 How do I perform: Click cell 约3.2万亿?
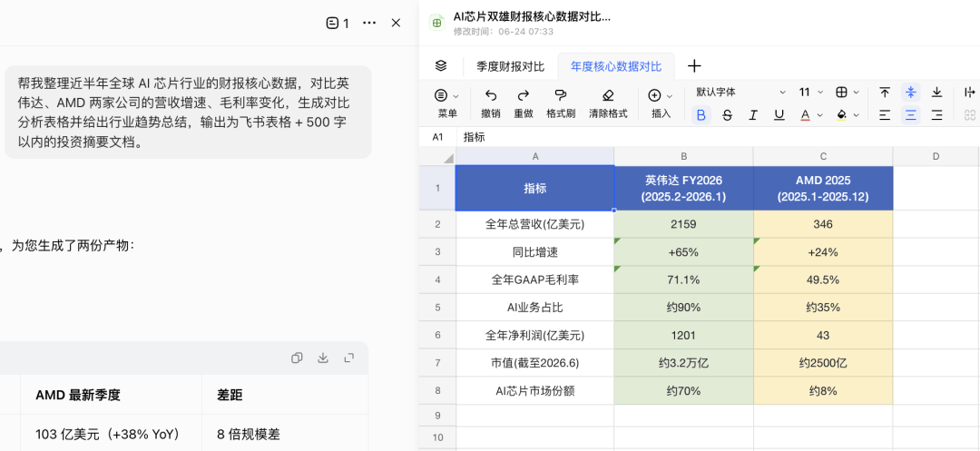[684, 363]
